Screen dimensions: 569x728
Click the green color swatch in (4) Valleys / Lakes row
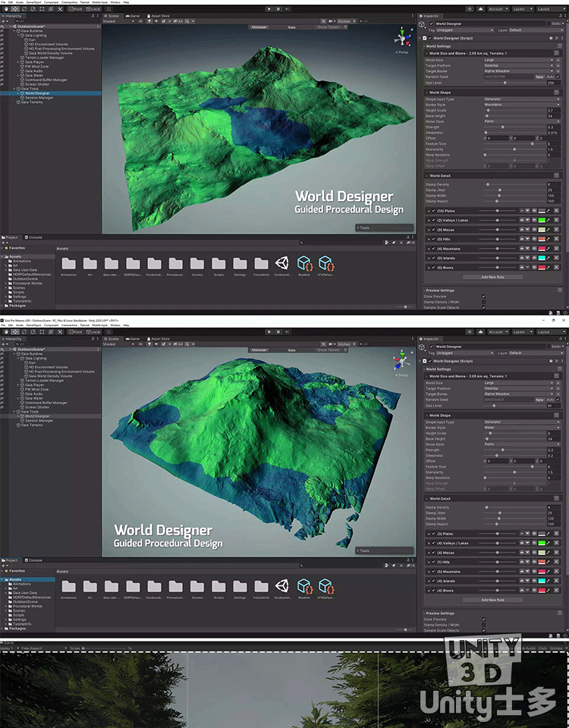pyautogui.click(x=541, y=543)
